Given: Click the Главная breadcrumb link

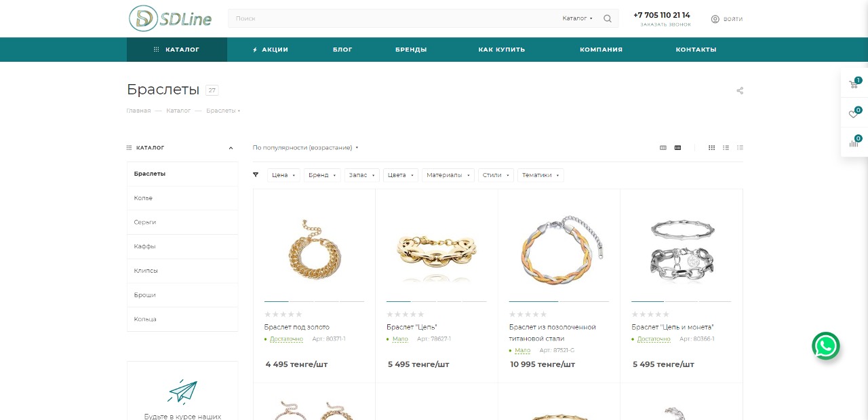Looking at the screenshot, I should click(x=138, y=111).
